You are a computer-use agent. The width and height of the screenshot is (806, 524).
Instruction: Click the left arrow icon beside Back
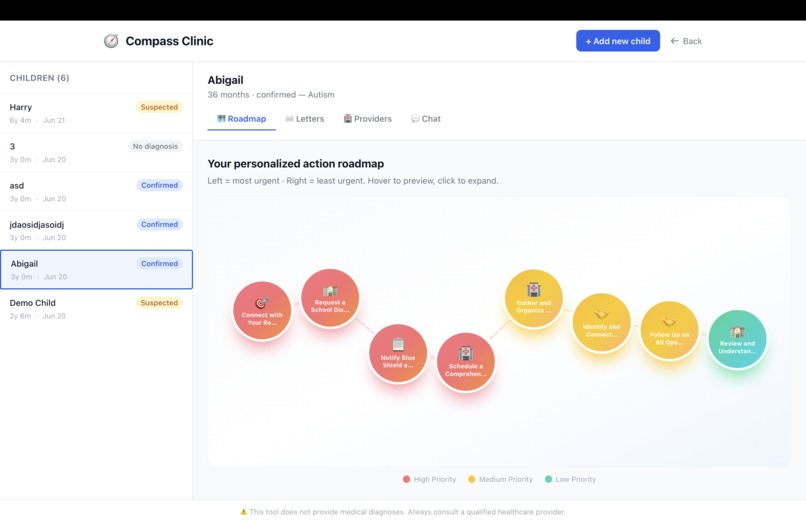tap(674, 41)
